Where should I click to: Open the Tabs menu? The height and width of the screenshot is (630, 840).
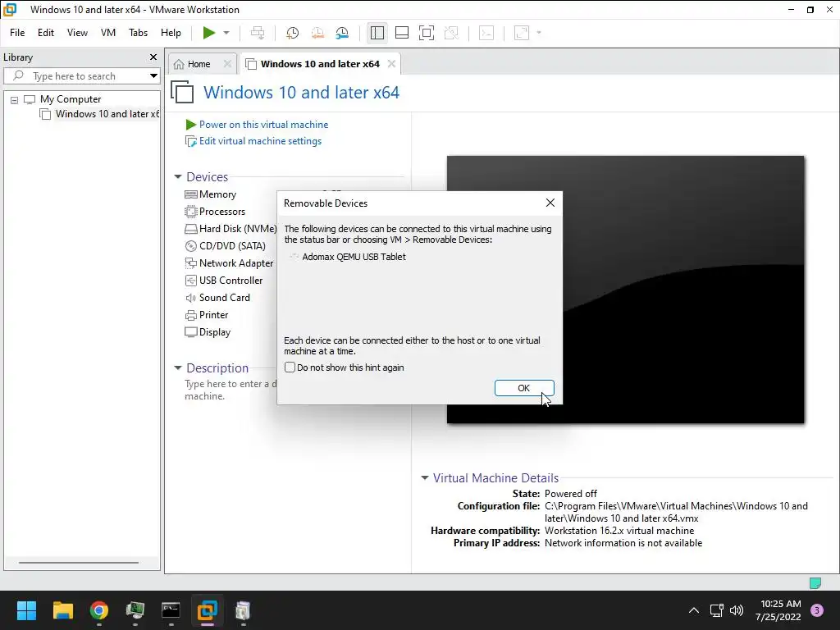pyautogui.click(x=138, y=33)
